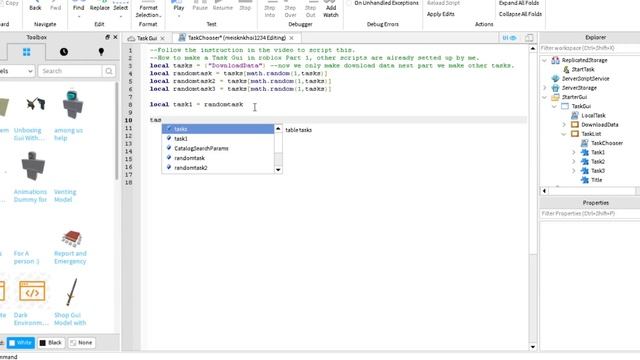Click autocomplete list up arrow
The image size is (640, 360).
click(278, 129)
